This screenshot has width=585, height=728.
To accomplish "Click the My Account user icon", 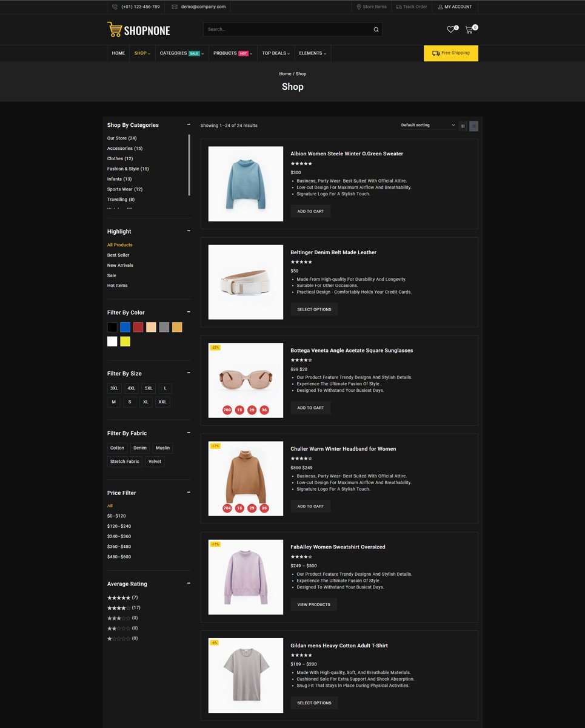I will (441, 7).
